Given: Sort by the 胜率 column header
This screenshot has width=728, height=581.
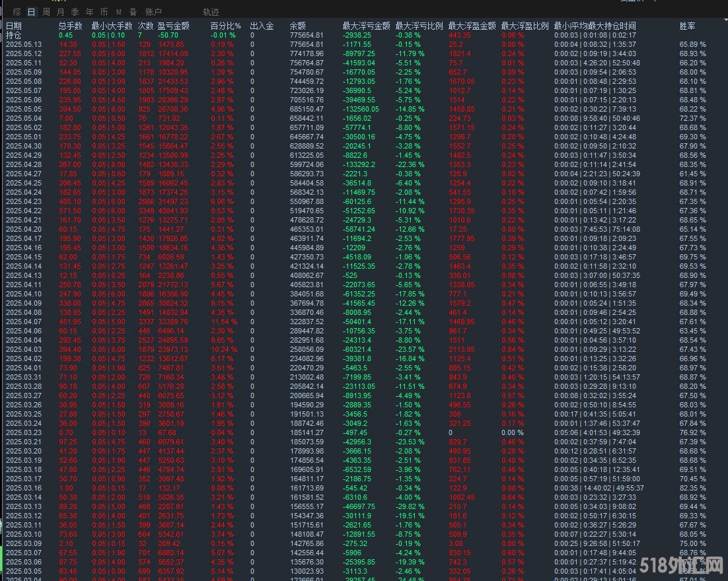Looking at the screenshot, I should [x=688, y=26].
